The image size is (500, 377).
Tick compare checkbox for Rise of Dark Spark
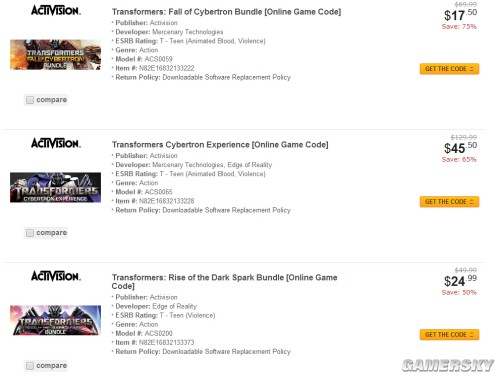(x=30, y=366)
